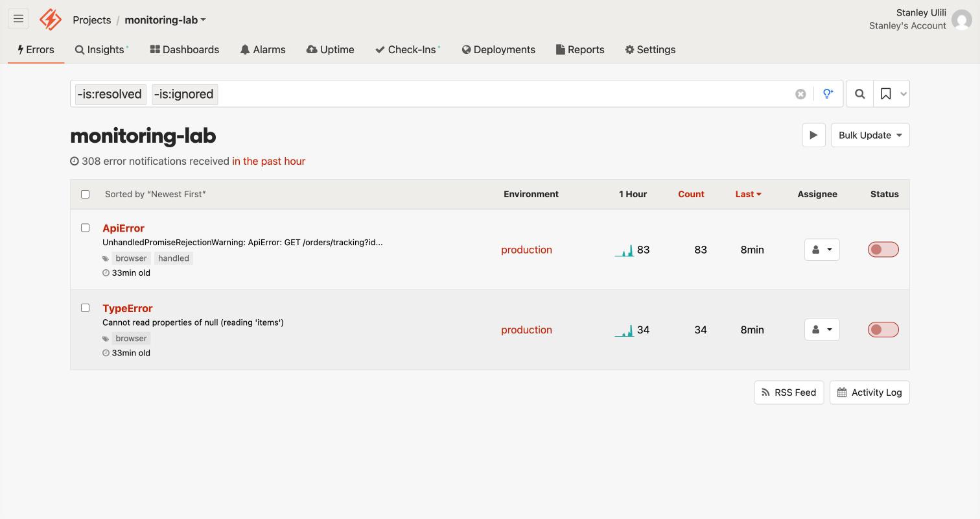This screenshot has height=519, width=980.
Task: Open the Uptime tab
Action: tap(331, 50)
